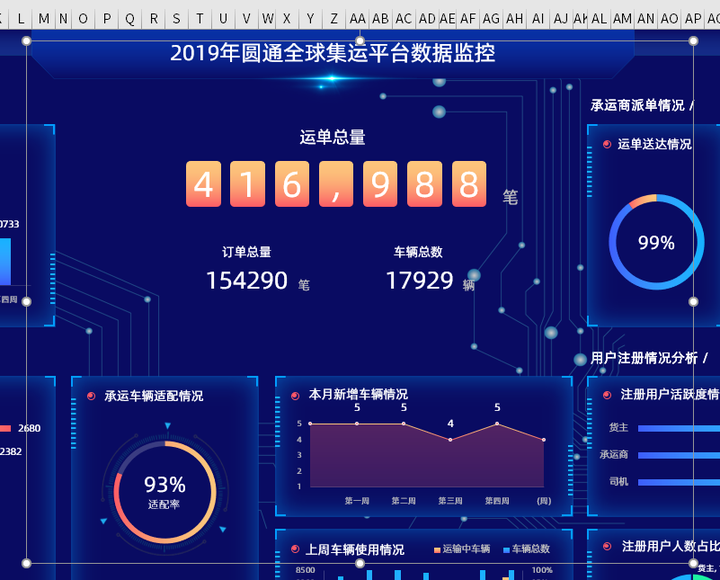This screenshot has height=580, width=720.
Task: Select column X header
Action: (x=287, y=19)
